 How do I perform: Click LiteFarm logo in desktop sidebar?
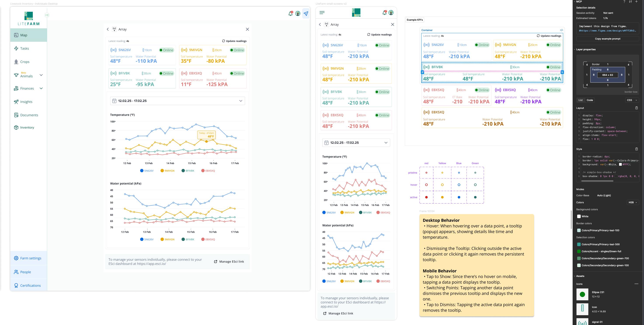[x=29, y=19]
